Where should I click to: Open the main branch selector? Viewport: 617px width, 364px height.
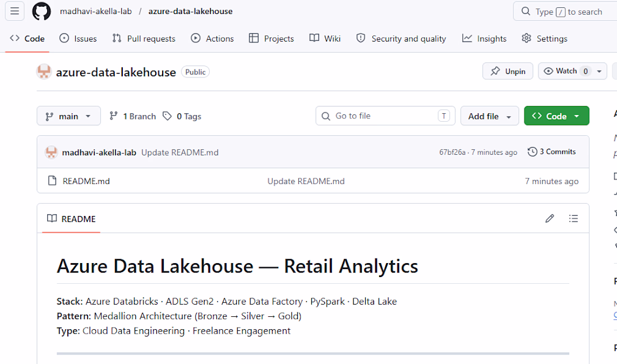[x=69, y=116]
